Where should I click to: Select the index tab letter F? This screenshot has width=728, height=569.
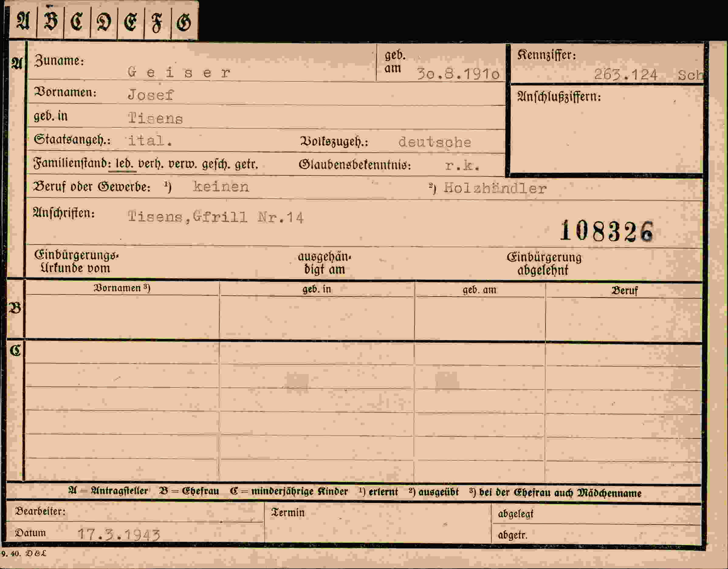157,23
